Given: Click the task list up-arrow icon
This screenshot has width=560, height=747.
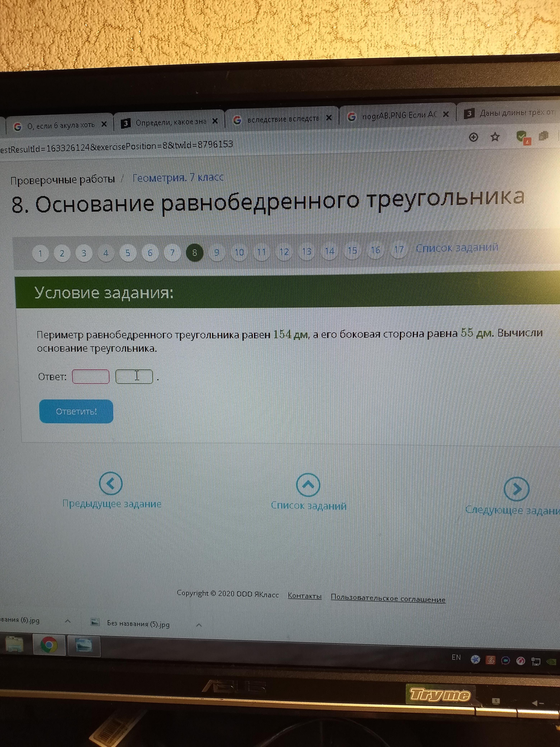Looking at the screenshot, I should coord(308,485).
